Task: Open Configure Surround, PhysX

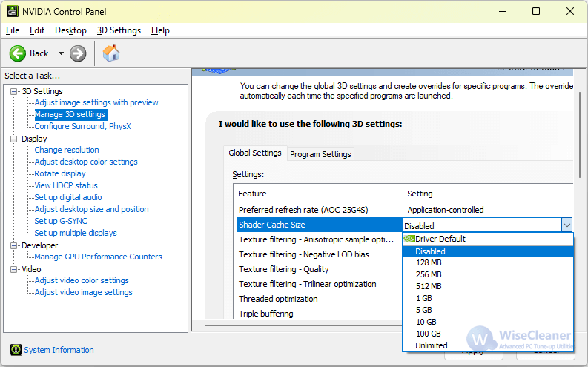Action: coord(82,126)
